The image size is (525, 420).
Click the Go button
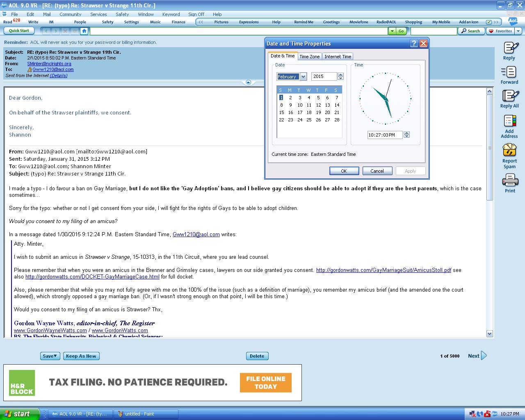pyautogui.click(x=401, y=31)
